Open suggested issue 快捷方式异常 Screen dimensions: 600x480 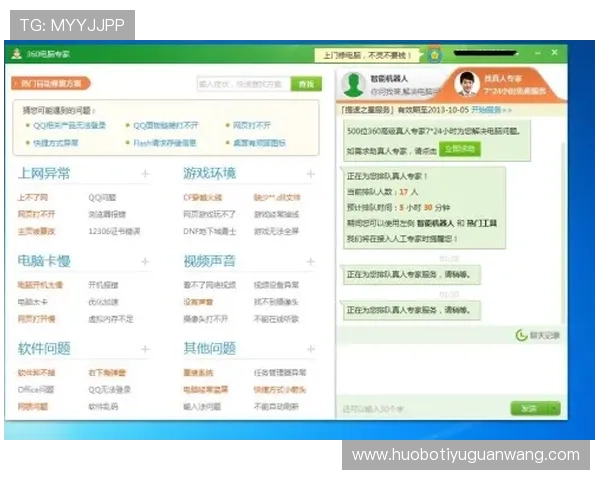tap(55, 143)
